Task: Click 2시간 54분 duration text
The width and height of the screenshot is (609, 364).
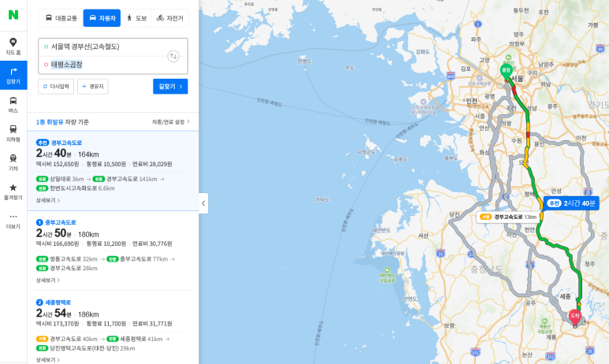Action: [54, 314]
